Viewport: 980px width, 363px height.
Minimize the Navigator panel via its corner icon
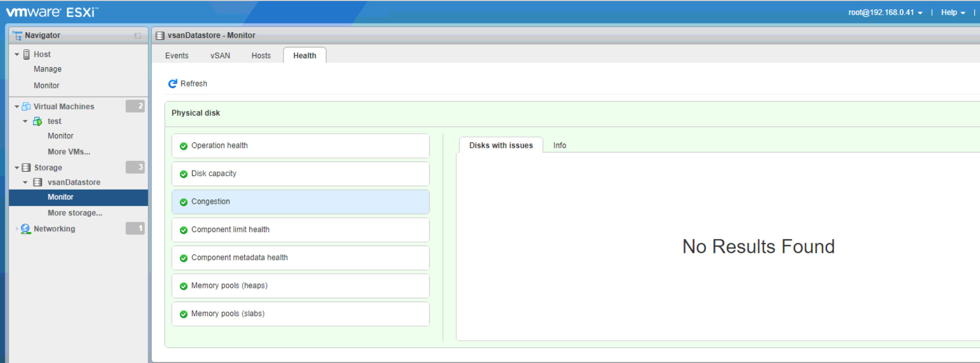[x=137, y=36]
